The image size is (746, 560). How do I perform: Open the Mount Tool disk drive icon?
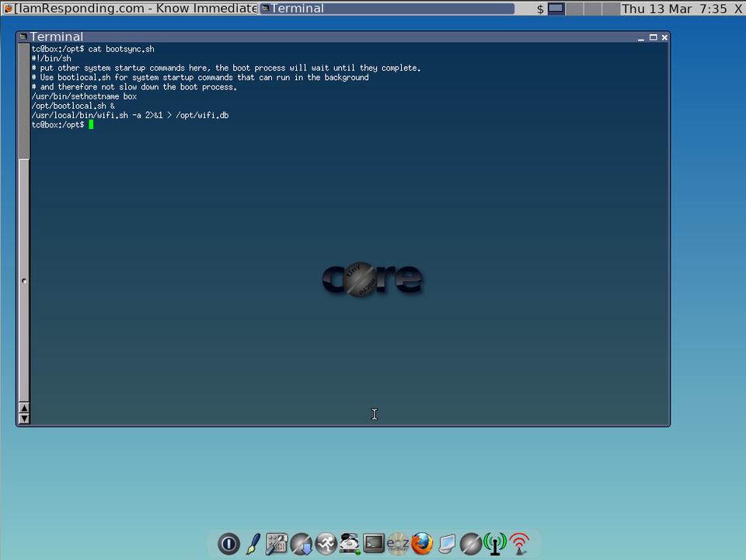pyautogui.click(x=350, y=544)
